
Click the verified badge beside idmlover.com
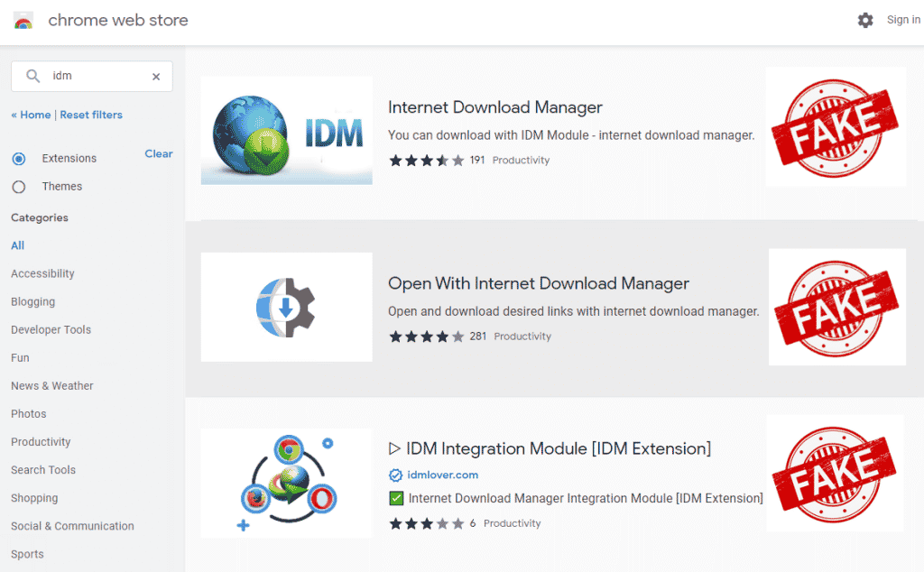(395, 475)
